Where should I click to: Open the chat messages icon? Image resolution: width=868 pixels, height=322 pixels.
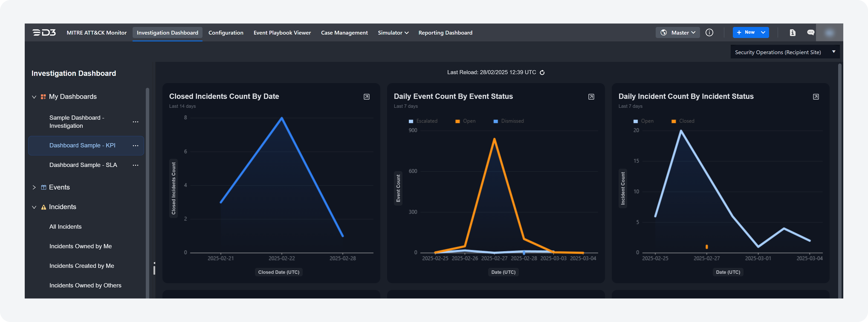click(811, 33)
